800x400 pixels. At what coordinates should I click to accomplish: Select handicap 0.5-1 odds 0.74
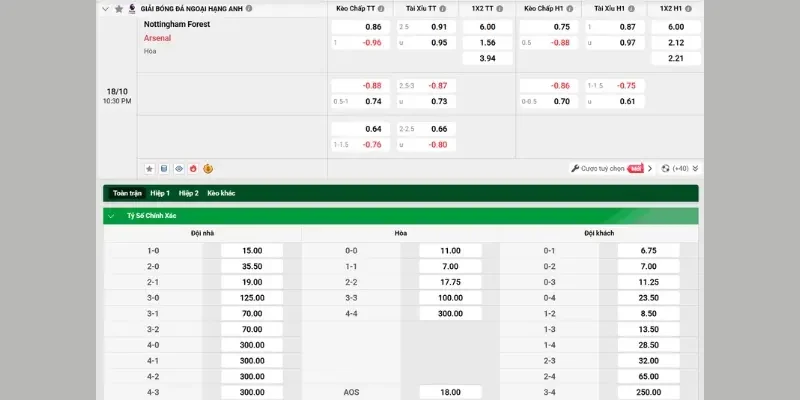(x=361, y=102)
